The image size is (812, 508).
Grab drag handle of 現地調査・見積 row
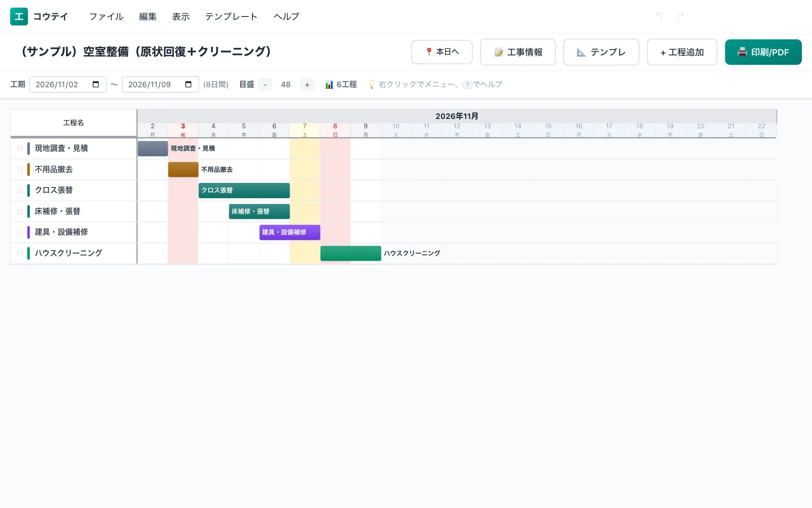coord(20,149)
